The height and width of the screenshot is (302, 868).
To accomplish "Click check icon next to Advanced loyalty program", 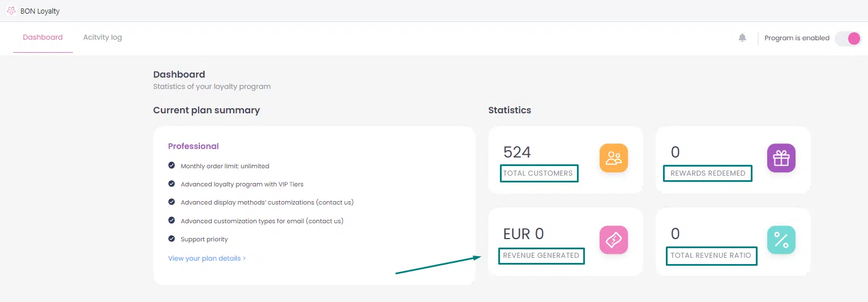I will coord(172,184).
